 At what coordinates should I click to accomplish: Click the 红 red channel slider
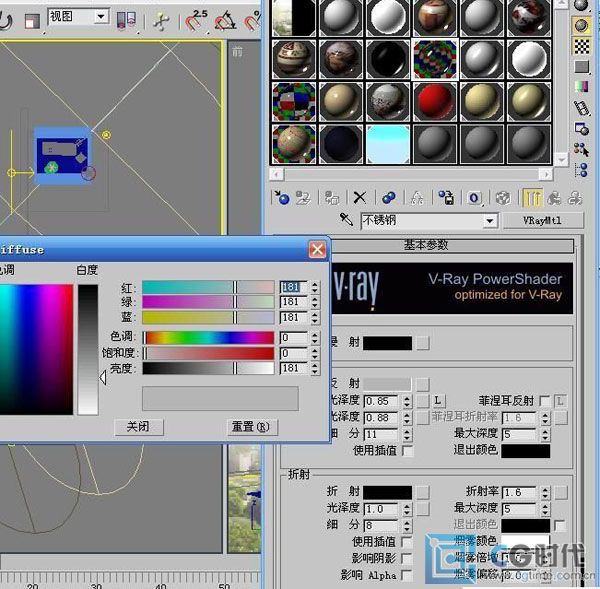208,287
